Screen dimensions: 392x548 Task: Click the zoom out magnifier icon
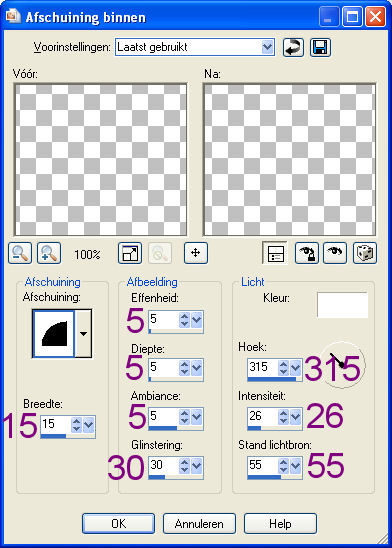click(20, 253)
